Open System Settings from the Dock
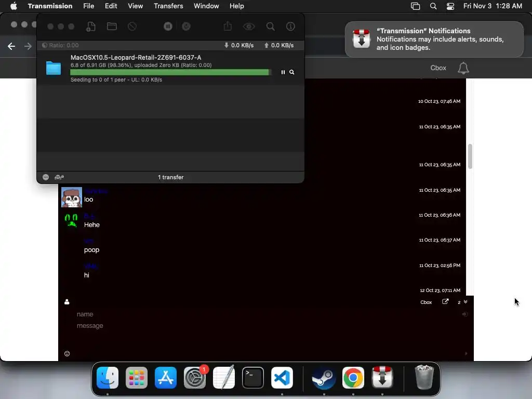 (x=195, y=378)
